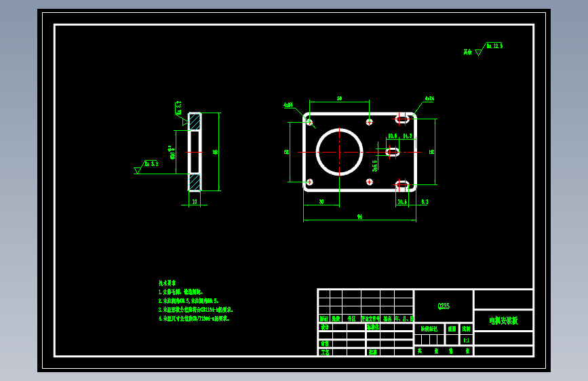The height and width of the screenshot is (381, 588).
Task: Click the large center circle of plate
Action: pyautogui.click(x=339, y=152)
